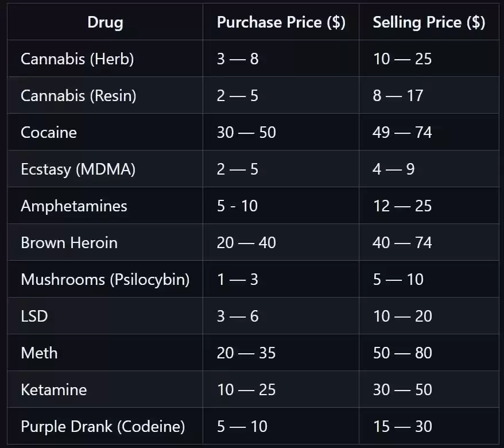Click the Drug column header
504x448 pixels.
click(x=105, y=22)
